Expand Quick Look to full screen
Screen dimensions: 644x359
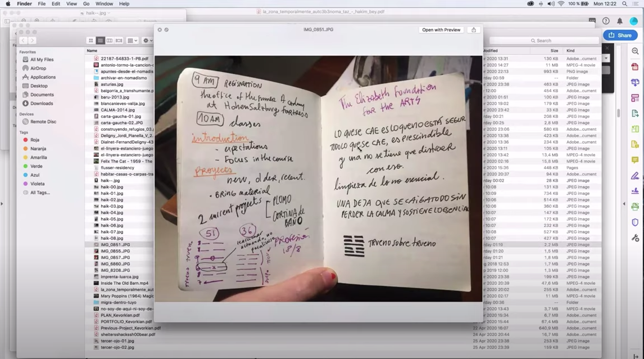point(166,30)
